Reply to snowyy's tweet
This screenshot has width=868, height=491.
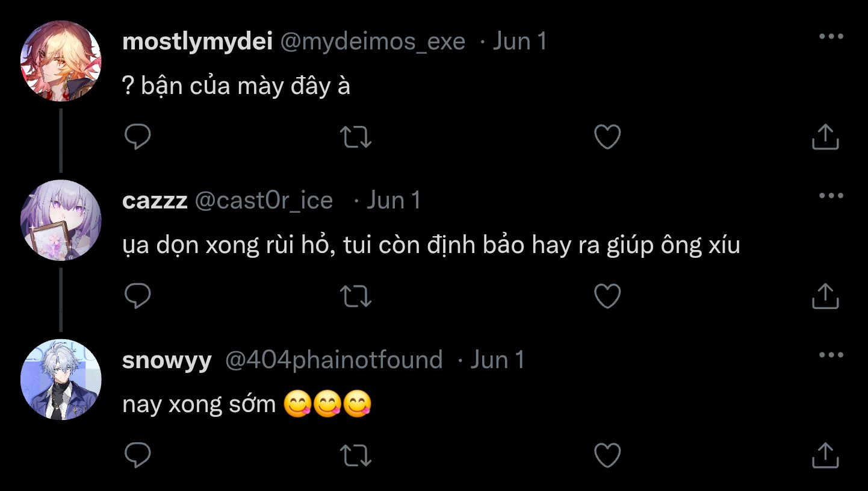pyautogui.click(x=137, y=455)
